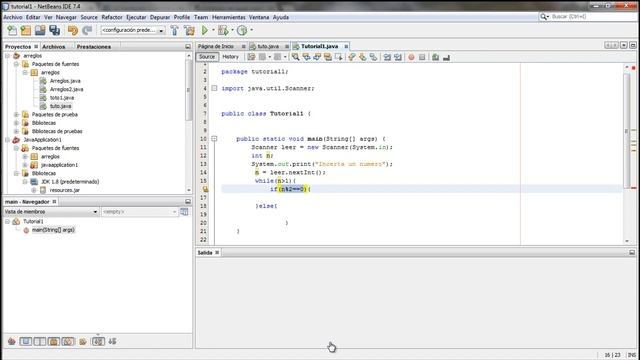Viewport: 640px width, 360px height.
Task: Toggle Show Static Members filter in Navigator
Action: 40,341
